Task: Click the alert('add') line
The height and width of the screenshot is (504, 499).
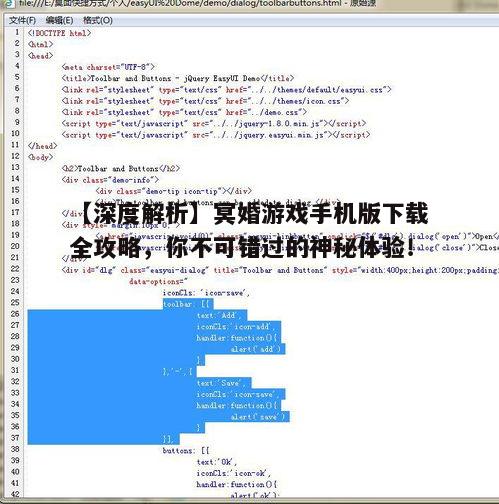Action: click(256, 349)
